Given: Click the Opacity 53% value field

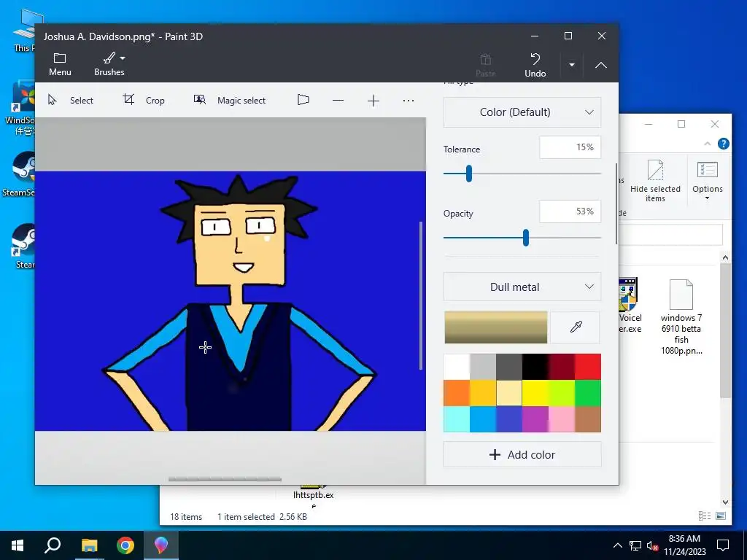Looking at the screenshot, I should (x=570, y=211).
